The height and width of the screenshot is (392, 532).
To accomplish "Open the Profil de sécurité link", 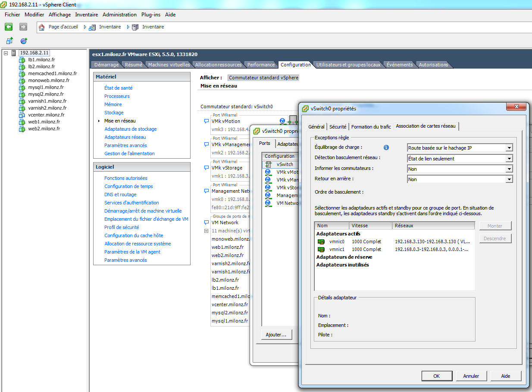I will (122, 227).
